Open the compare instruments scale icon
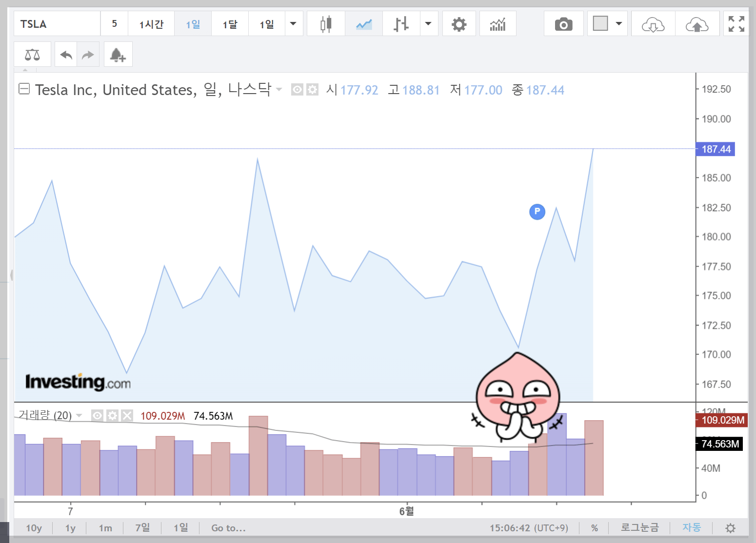 click(32, 54)
